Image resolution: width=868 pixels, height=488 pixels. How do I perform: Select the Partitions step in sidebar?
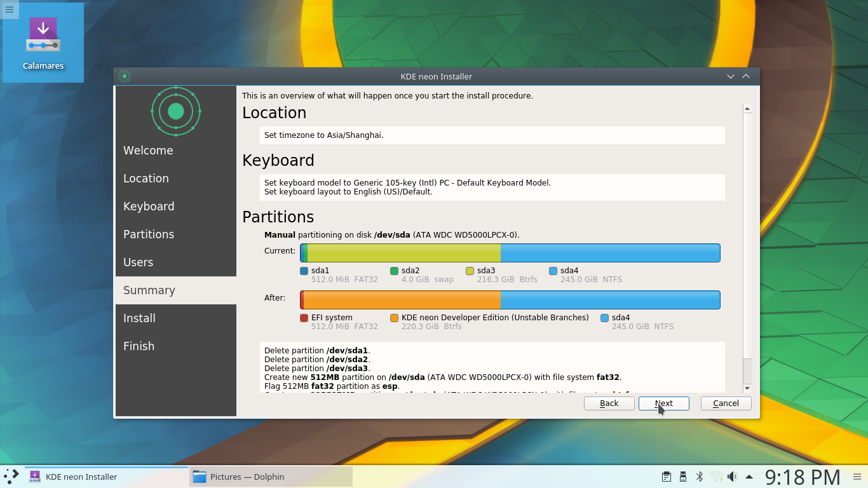(176, 234)
